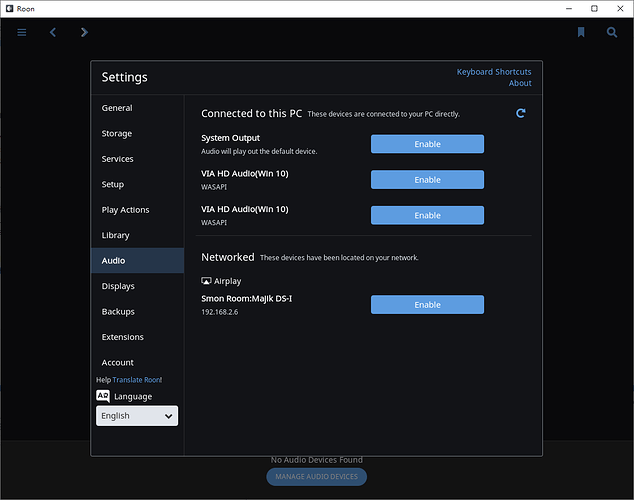Image resolution: width=634 pixels, height=500 pixels.
Task: Minimize the Roon window
Action: pos(569,8)
